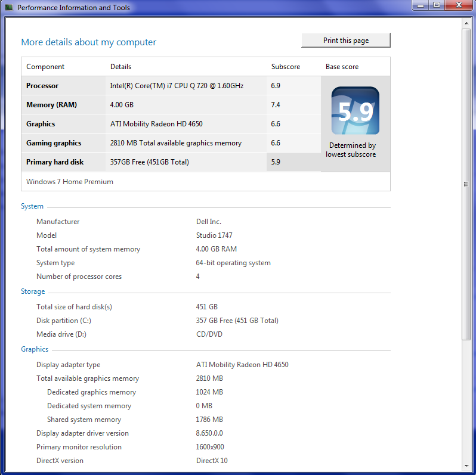Click the 'Display adapter type' label
The image size is (476, 475).
pyautogui.click(x=69, y=365)
